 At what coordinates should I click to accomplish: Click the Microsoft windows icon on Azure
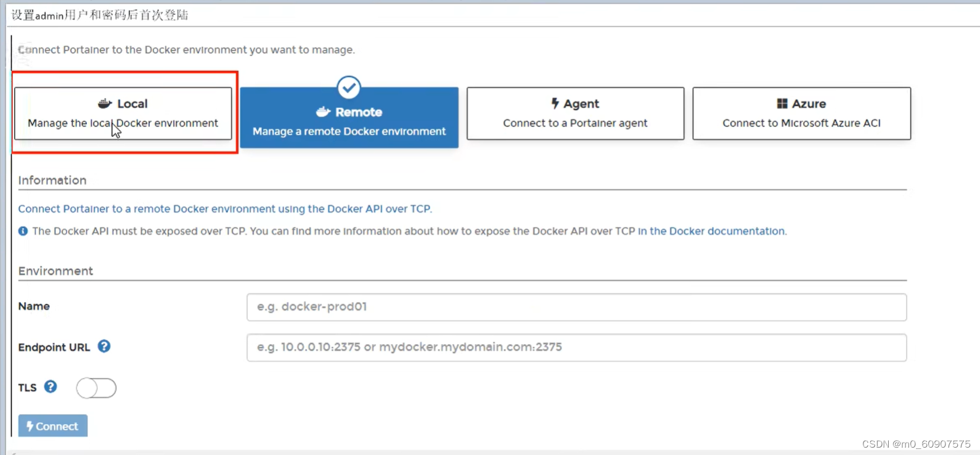[782, 104]
